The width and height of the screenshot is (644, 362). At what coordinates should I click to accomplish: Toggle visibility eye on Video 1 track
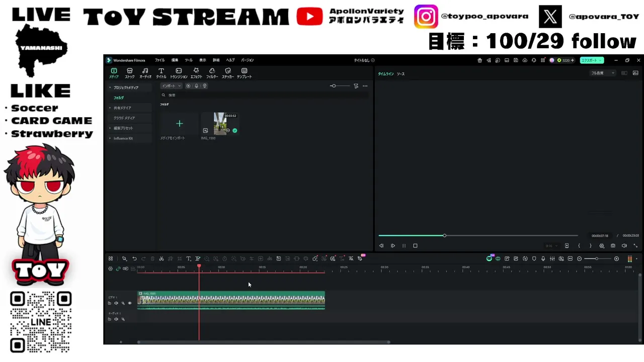click(130, 303)
